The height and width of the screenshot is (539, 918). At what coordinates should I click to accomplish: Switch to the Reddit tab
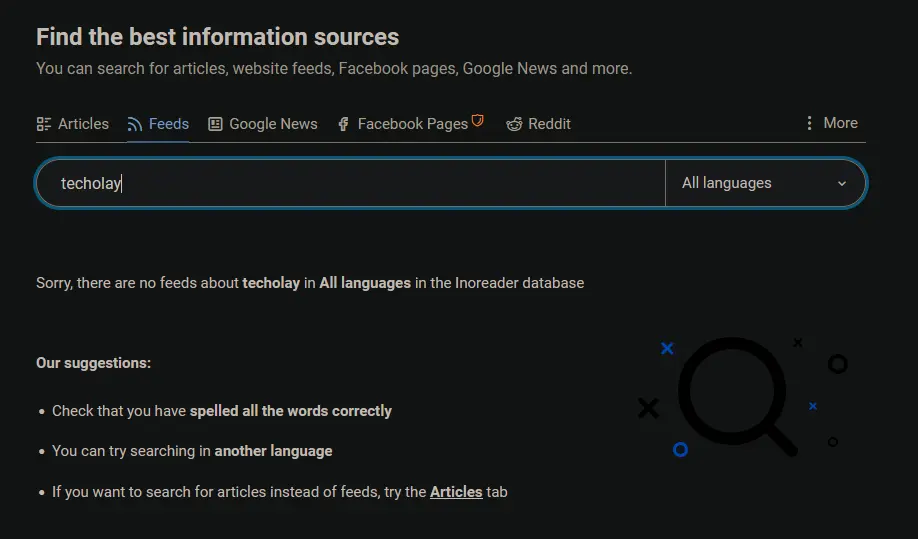click(x=538, y=124)
